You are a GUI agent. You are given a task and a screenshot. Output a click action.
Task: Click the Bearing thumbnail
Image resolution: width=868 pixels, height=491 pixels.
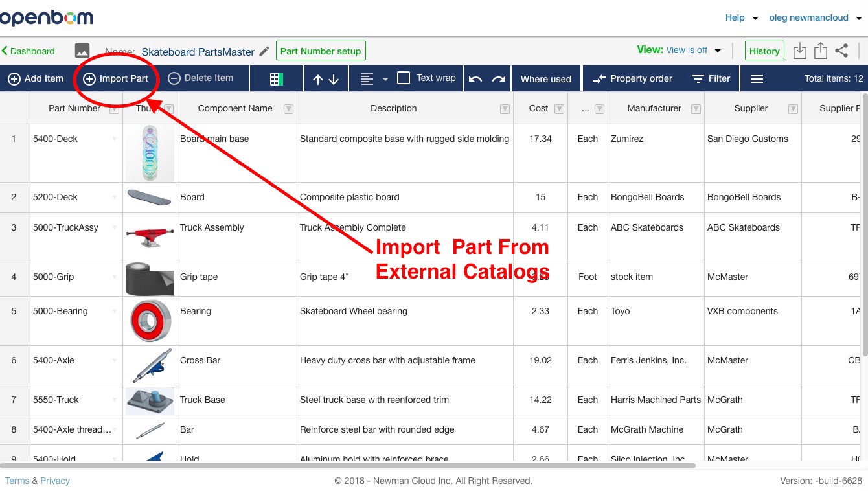point(150,321)
